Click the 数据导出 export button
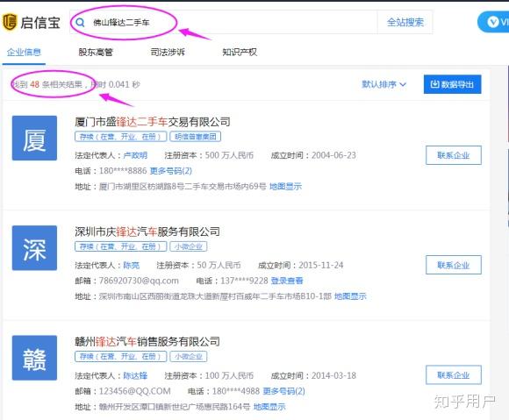509x420 pixels. coord(453,84)
